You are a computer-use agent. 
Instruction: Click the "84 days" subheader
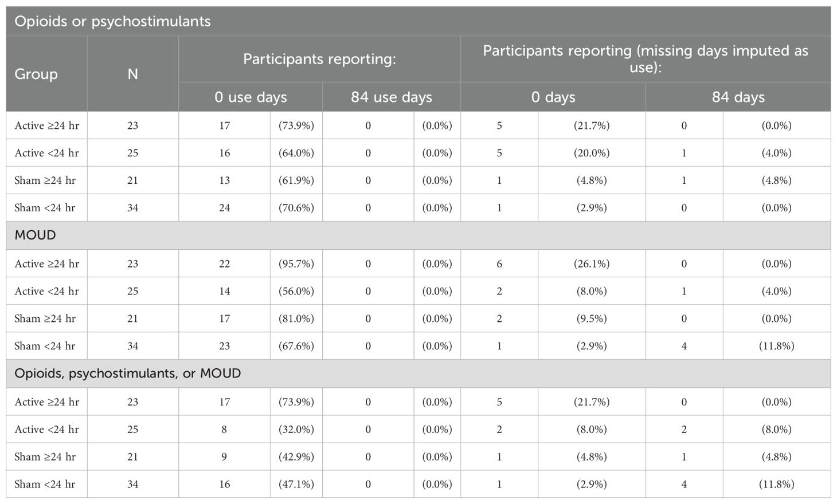(738, 97)
